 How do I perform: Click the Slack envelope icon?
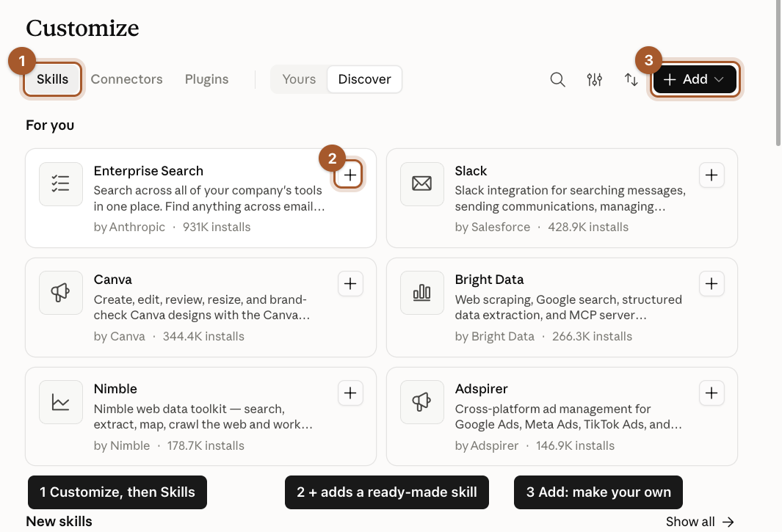[x=422, y=184]
